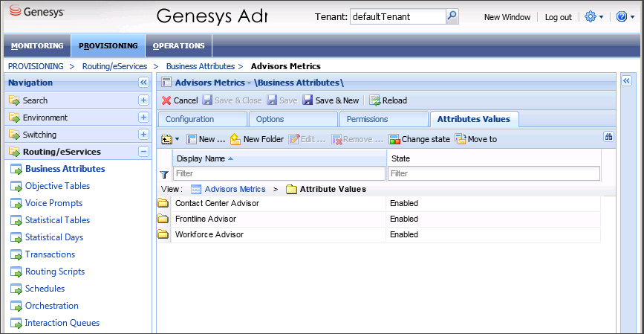
Task: Expand the Search navigation section
Action: [143, 100]
